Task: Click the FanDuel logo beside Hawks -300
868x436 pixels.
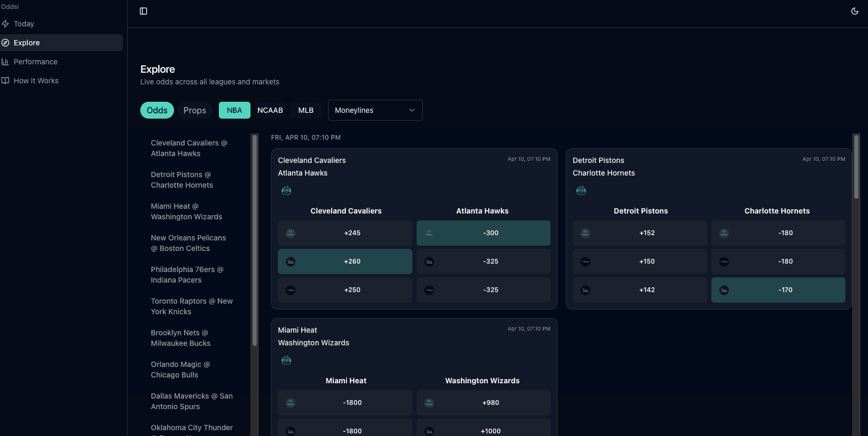Action: click(x=429, y=233)
